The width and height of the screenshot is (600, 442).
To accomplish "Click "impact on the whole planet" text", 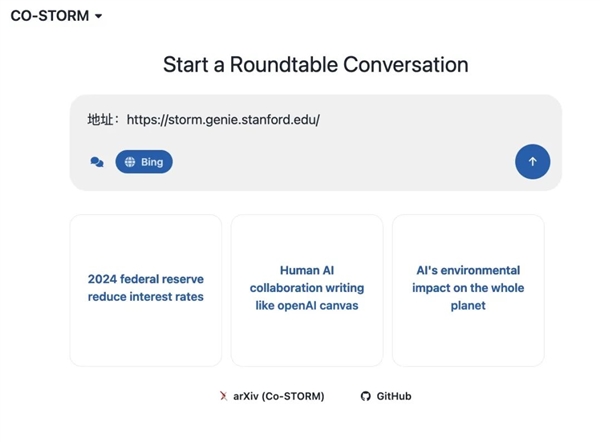I will pyautogui.click(x=468, y=297).
